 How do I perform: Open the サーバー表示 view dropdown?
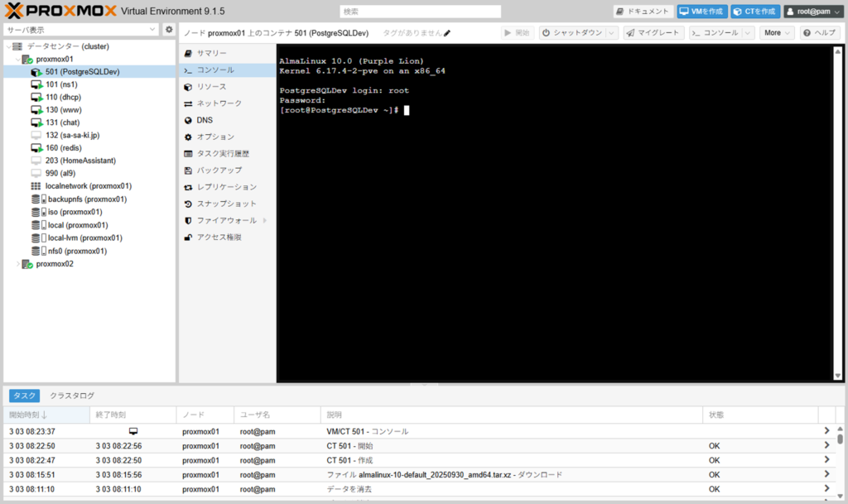80,29
